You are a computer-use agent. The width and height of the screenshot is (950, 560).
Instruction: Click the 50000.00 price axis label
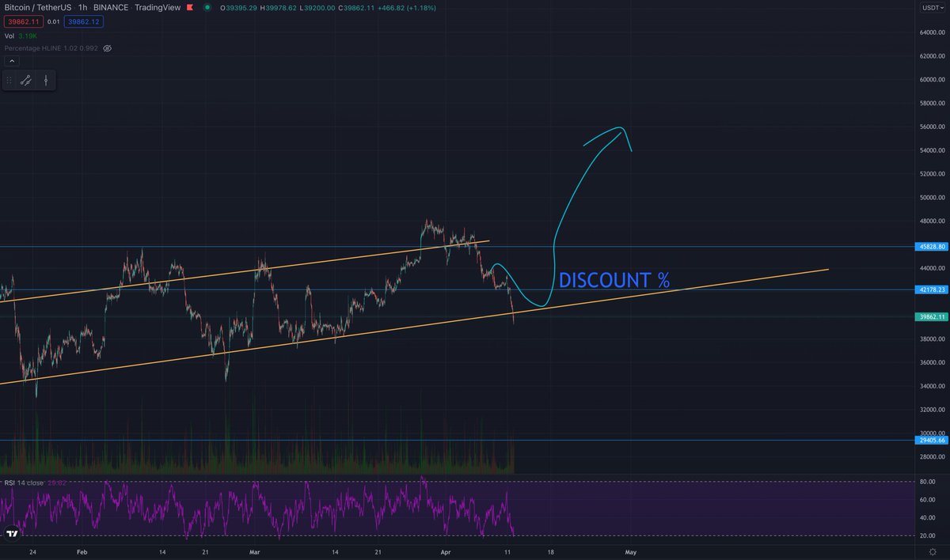click(931, 198)
